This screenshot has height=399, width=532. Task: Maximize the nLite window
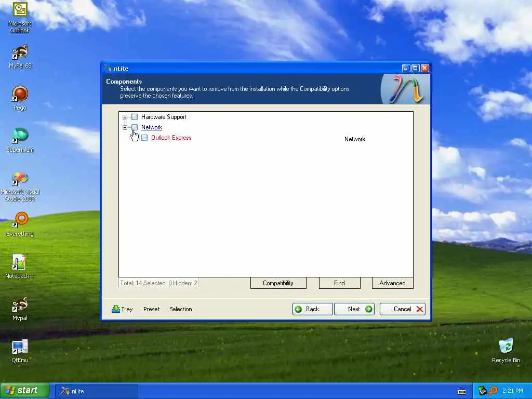[415, 68]
